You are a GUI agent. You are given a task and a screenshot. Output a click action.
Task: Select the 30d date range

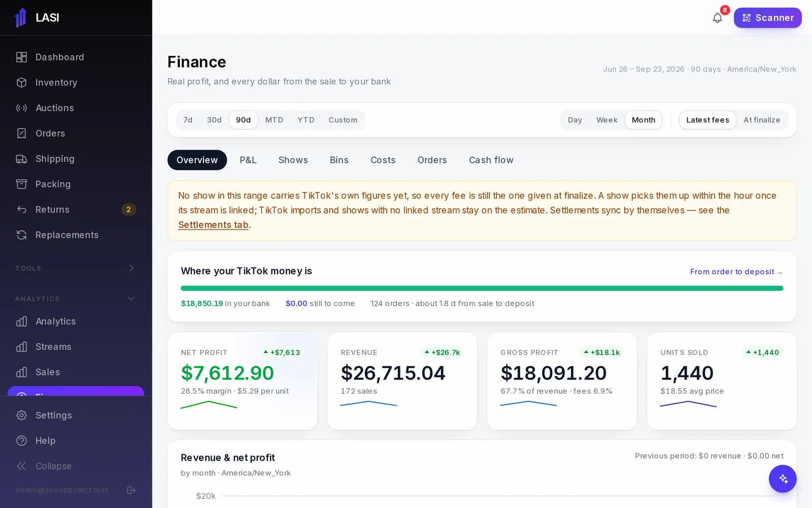(x=214, y=120)
